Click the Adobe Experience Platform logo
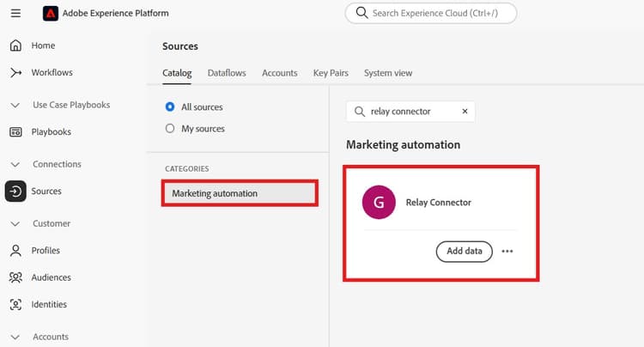This screenshot has width=644, height=347. click(51, 14)
